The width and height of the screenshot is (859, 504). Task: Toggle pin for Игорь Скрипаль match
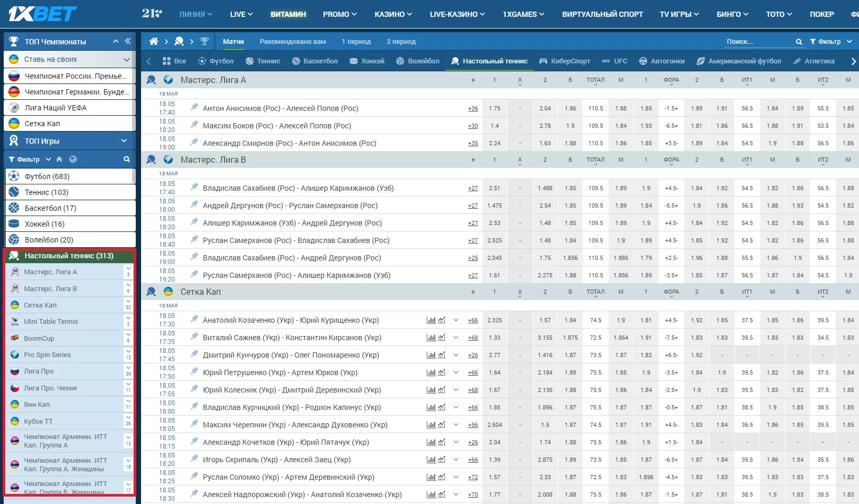click(194, 459)
